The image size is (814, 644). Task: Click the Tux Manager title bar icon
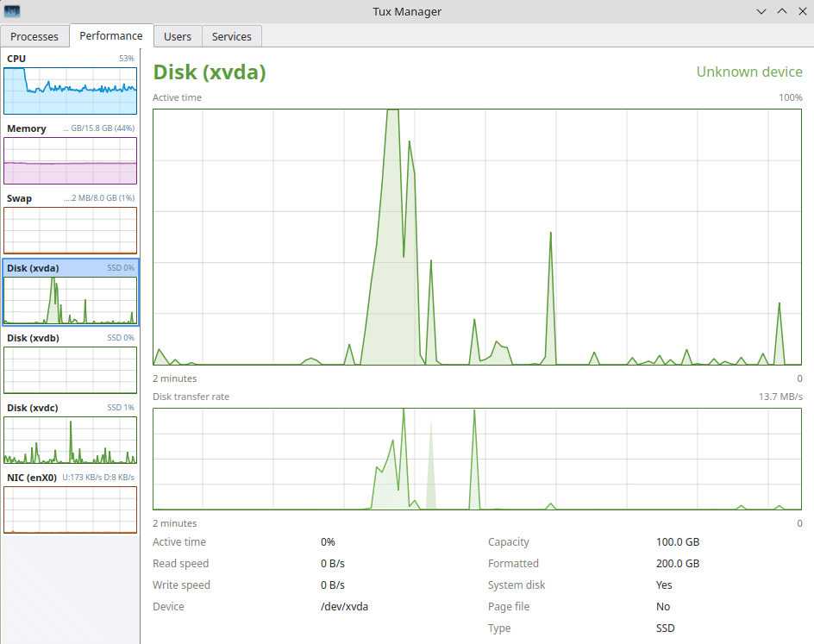tap(10, 11)
